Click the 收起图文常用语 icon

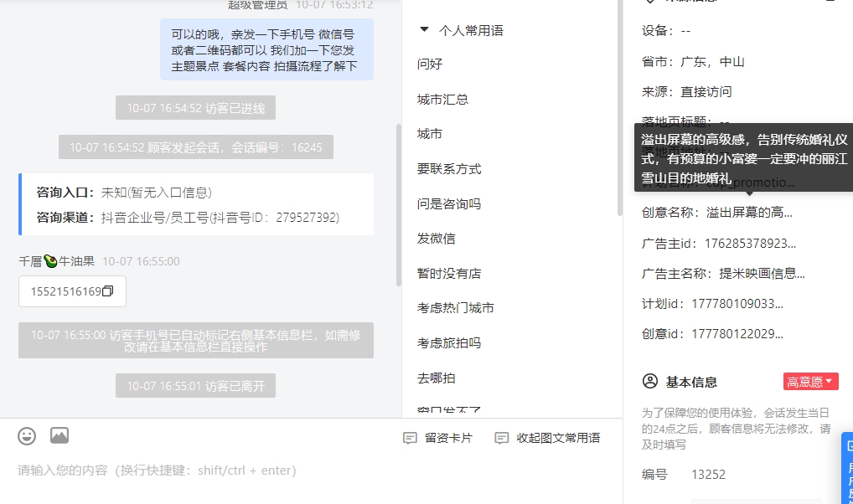click(502, 438)
